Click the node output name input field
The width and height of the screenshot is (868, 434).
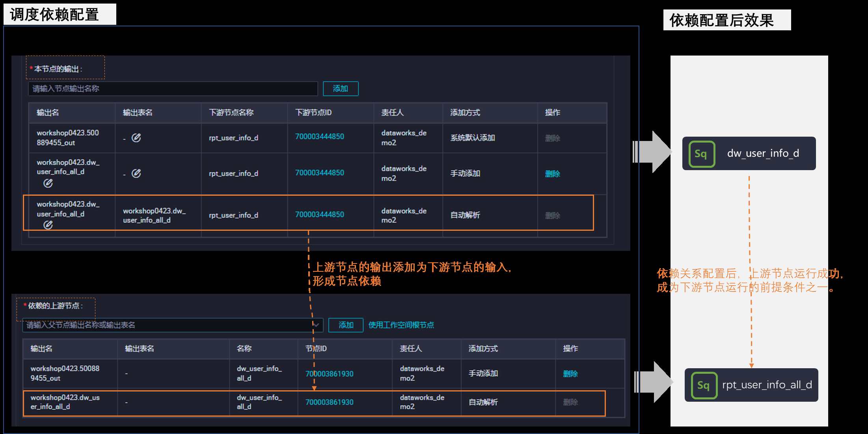tap(173, 89)
